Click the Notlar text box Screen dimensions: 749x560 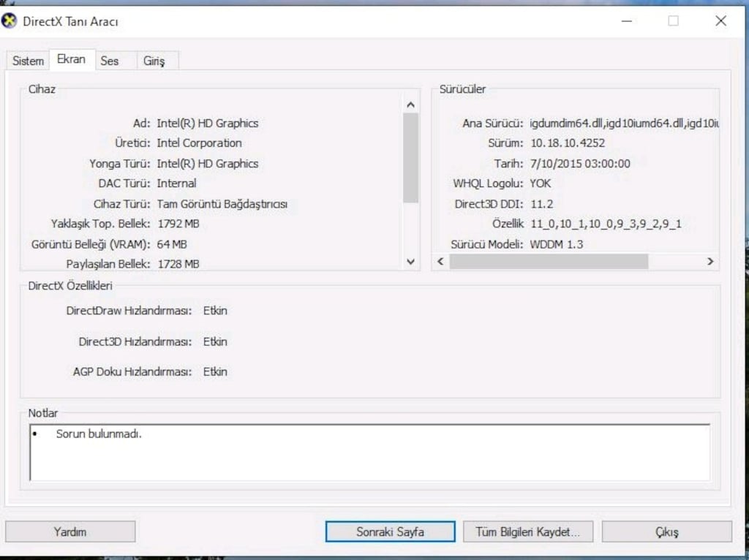[x=369, y=452]
